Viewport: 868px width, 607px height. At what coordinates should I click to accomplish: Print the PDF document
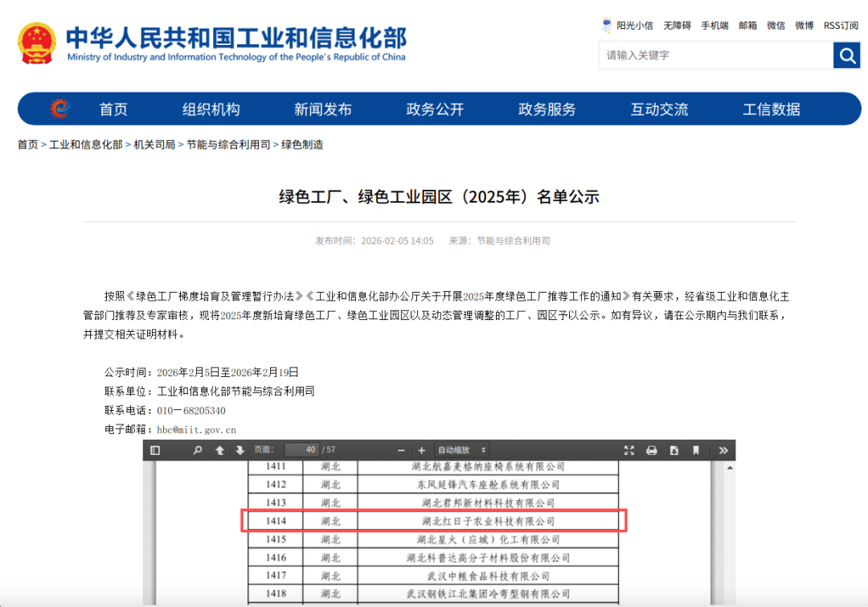click(x=652, y=450)
